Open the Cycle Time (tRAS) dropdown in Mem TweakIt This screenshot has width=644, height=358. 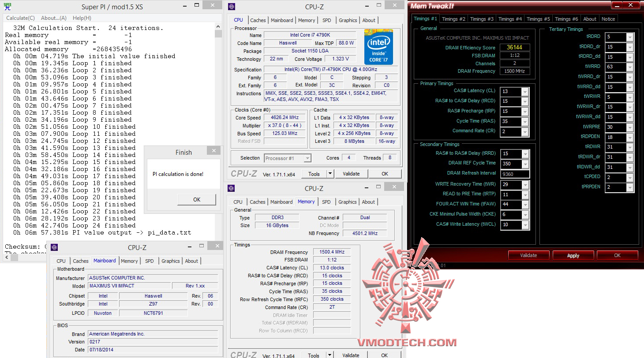click(x=525, y=121)
